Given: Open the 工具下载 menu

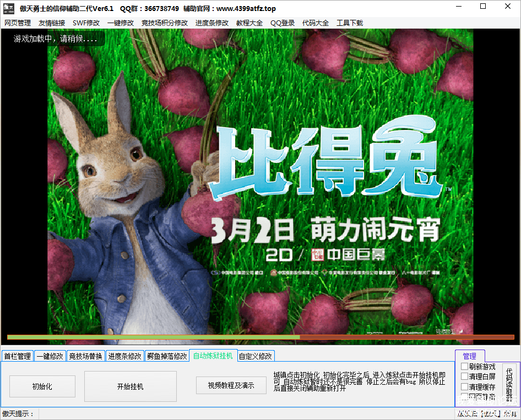Looking at the screenshot, I should 350,23.
